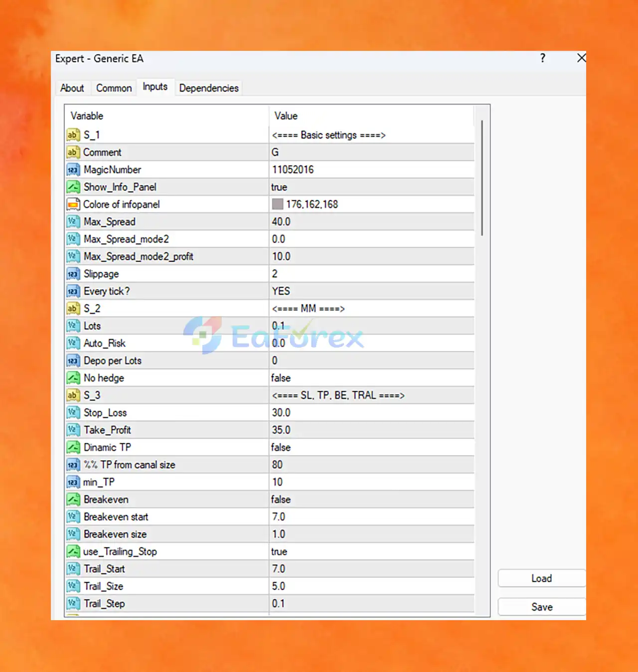Open the Dinamic TP false value dropdown
Screen dimensions: 638x672
371,447
